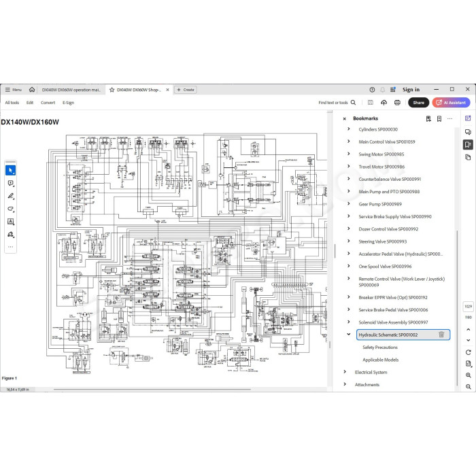Star the Shop manual document
Image resolution: width=476 pixels, height=476 pixels.
(112, 90)
